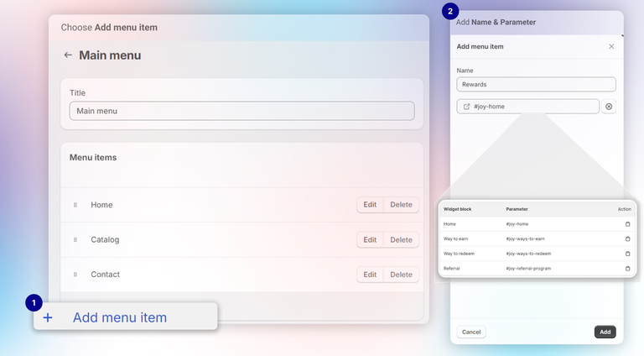Click the drag handle of Contact item

(x=75, y=275)
